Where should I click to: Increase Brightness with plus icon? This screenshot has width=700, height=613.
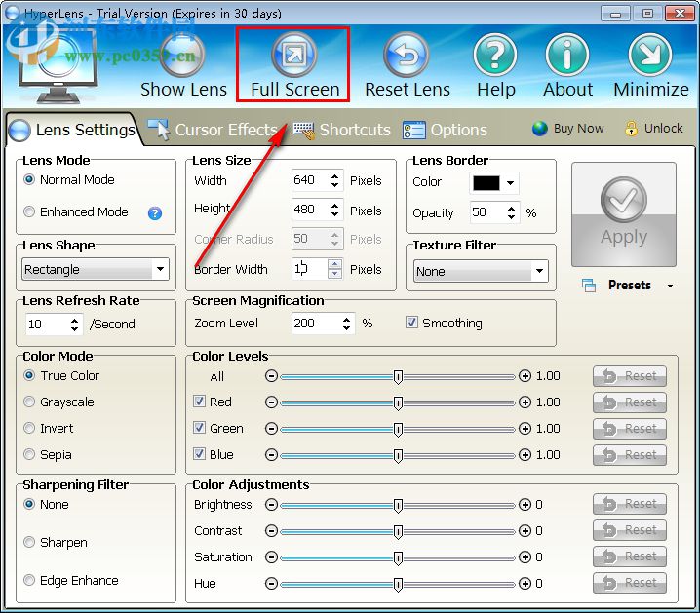525,505
